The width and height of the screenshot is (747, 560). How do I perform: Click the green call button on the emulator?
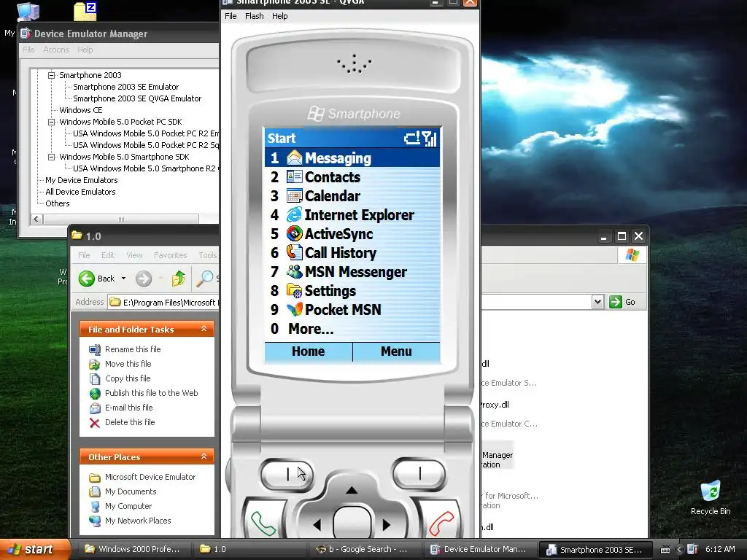(x=263, y=523)
